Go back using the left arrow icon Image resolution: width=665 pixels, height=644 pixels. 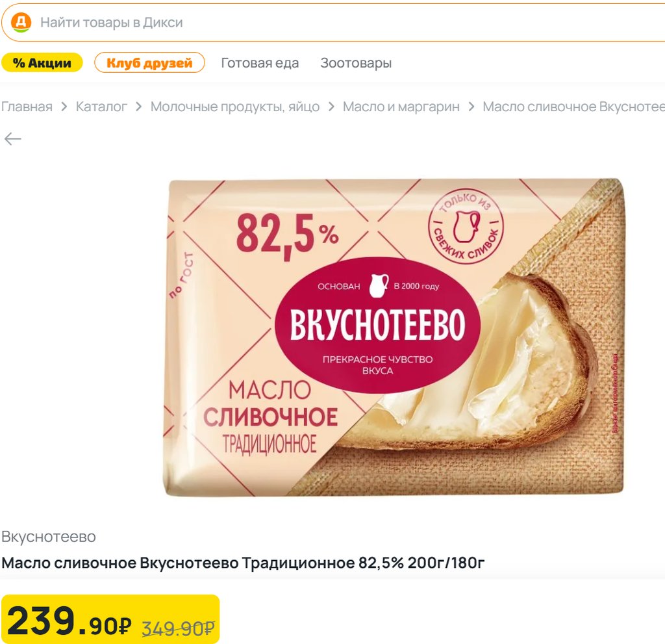point(13,139)
